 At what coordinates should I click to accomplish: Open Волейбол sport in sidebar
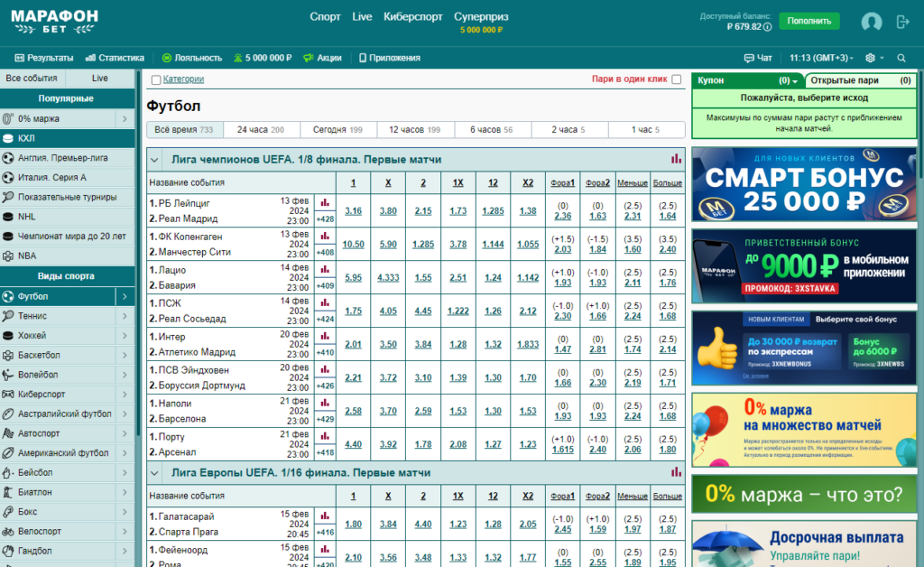point(57,375)
